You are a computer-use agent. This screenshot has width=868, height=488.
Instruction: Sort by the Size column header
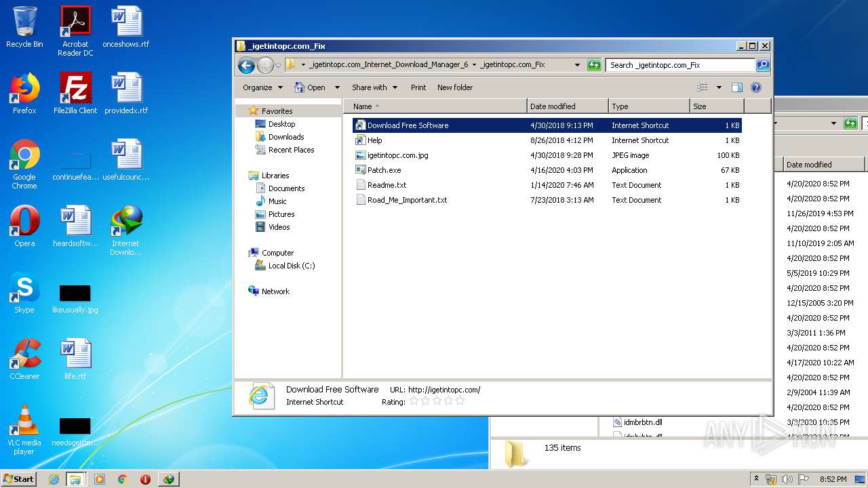tap(717, 106)
